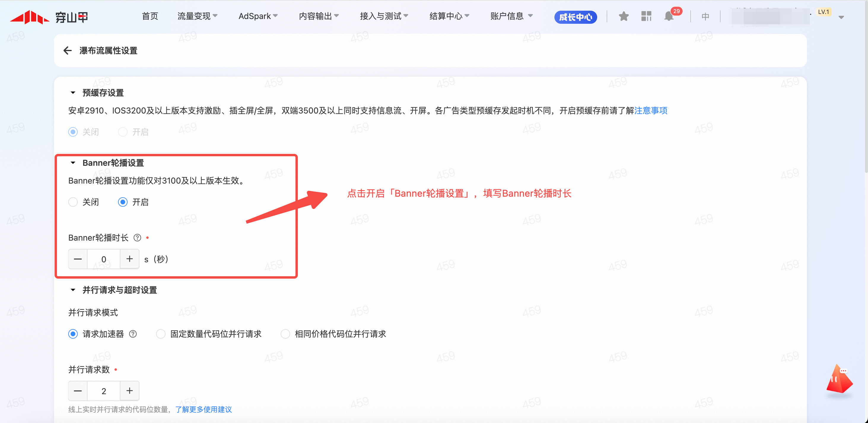The height and width of the screenshot is (423, 868).
Task: Collapse the 预缓存设置 section
Action: pyautogui.click(x=73, y=93)
